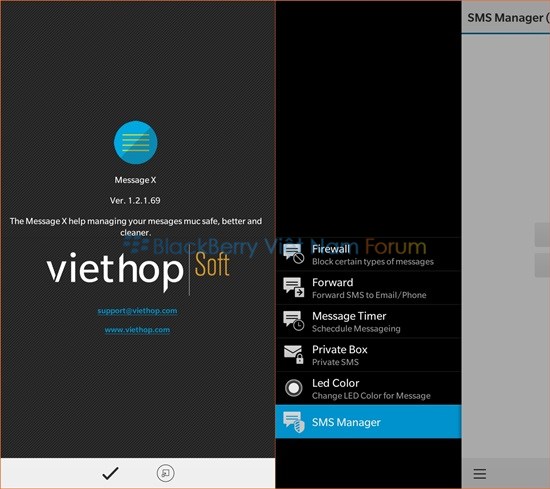Choose Message Timer from the menu
Screen dimensions: 550x489
(x=368, y=321)
